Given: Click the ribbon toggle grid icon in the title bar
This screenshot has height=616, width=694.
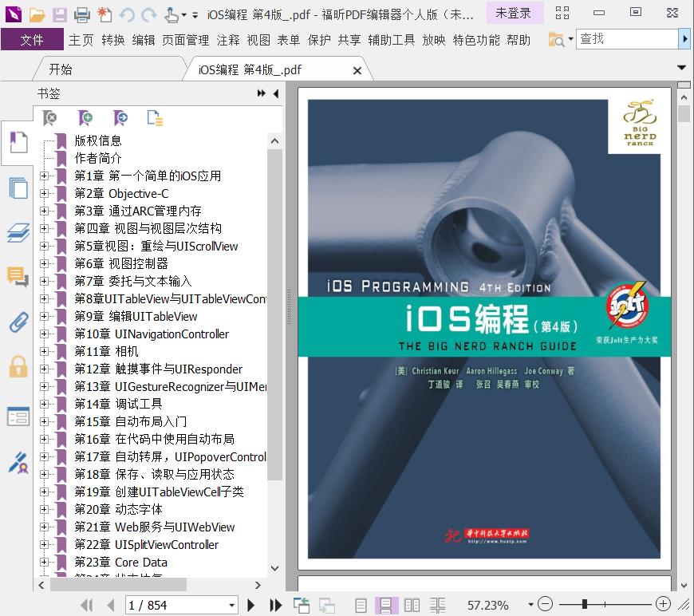Looking at the screenshot, I should point(562,13).
